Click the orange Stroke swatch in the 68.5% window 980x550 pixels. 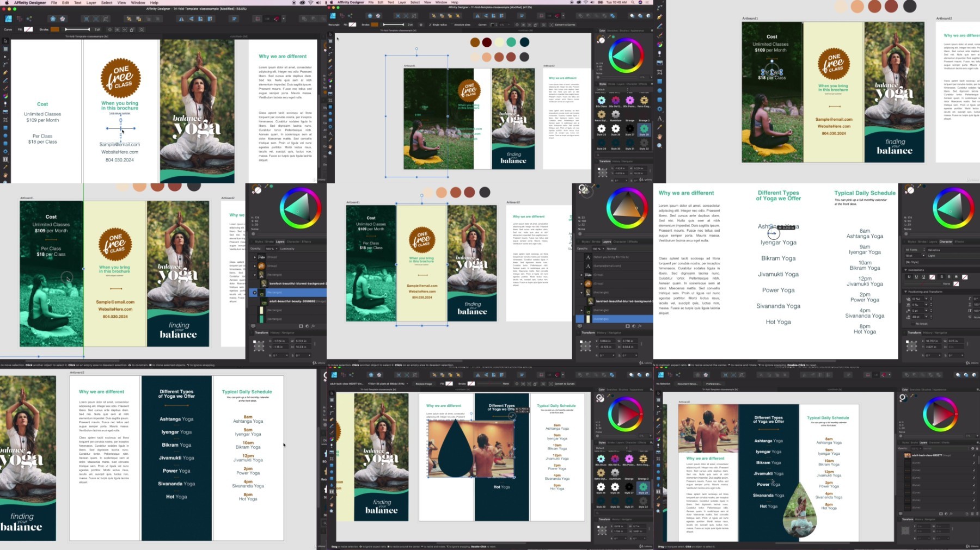[x=55, y=29]
